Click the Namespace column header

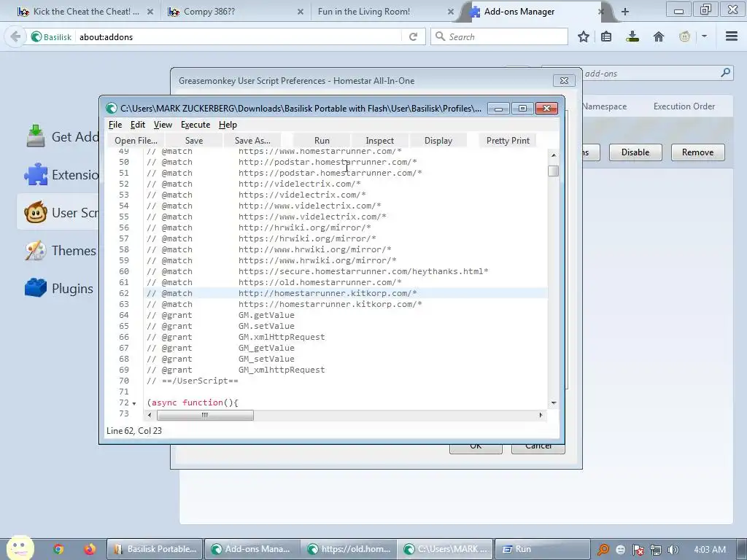604,106
